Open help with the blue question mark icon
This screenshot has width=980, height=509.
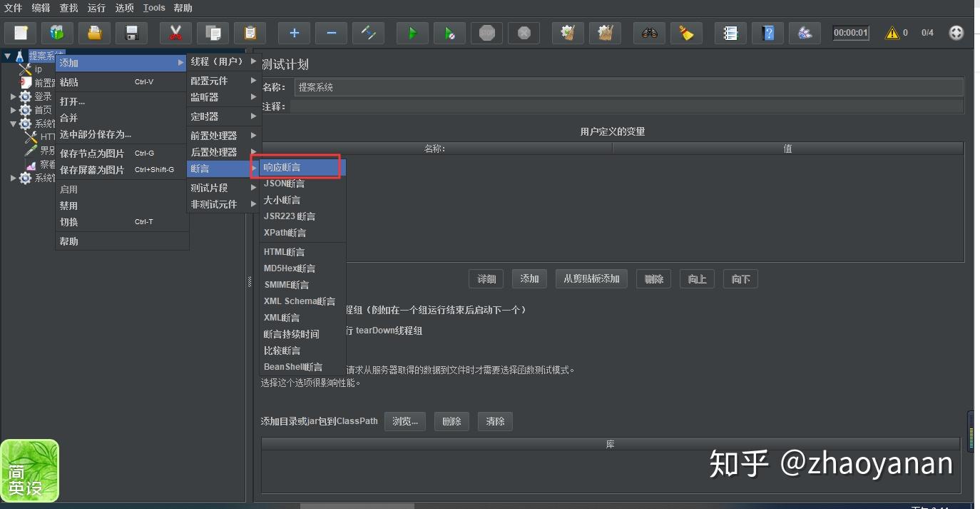[768, 32]
